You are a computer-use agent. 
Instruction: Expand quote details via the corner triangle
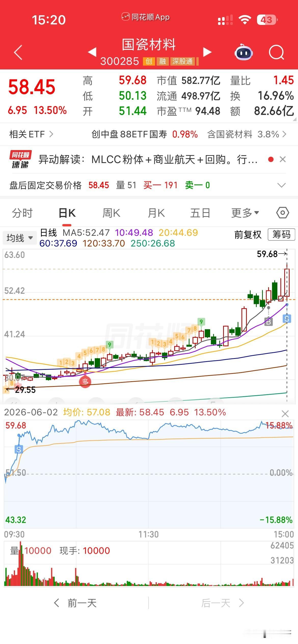point(295,119)
